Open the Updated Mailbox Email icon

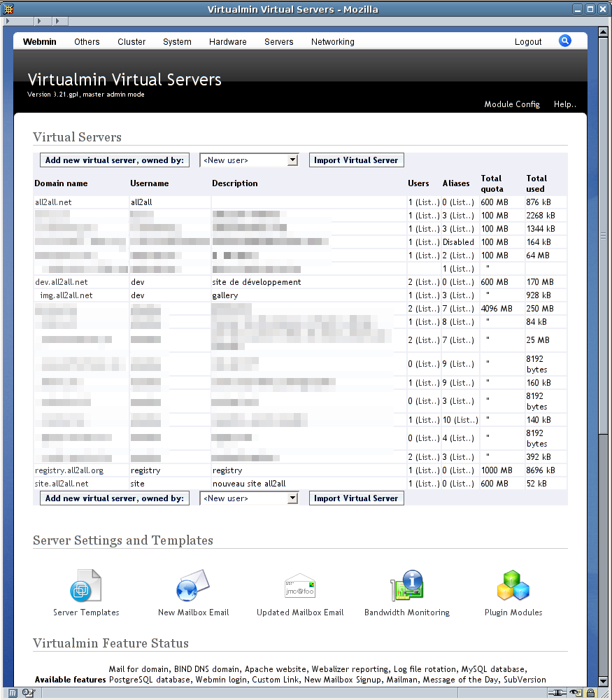(x=300, y=587)
